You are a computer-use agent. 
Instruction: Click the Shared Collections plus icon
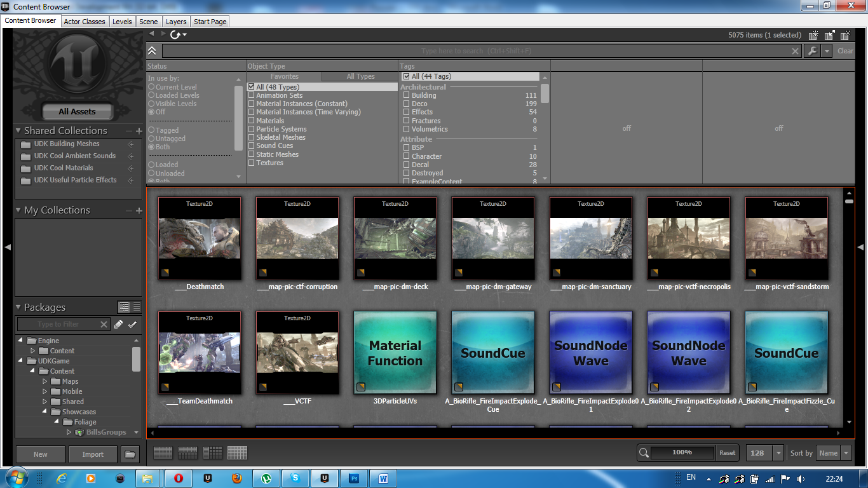[x=139, y=131]
